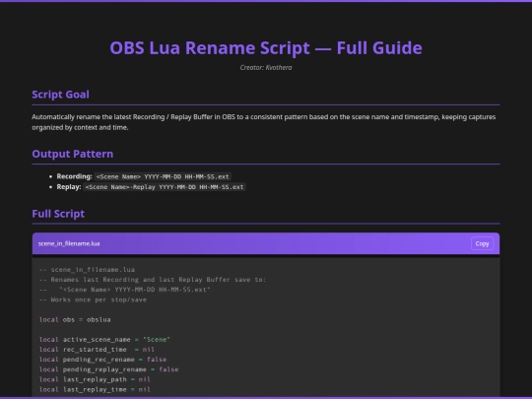Image resolution: width=532 pixels, height=399 pixels.
Task: Click the Recording filename pattern code snippet
Action: pos(163,176)
